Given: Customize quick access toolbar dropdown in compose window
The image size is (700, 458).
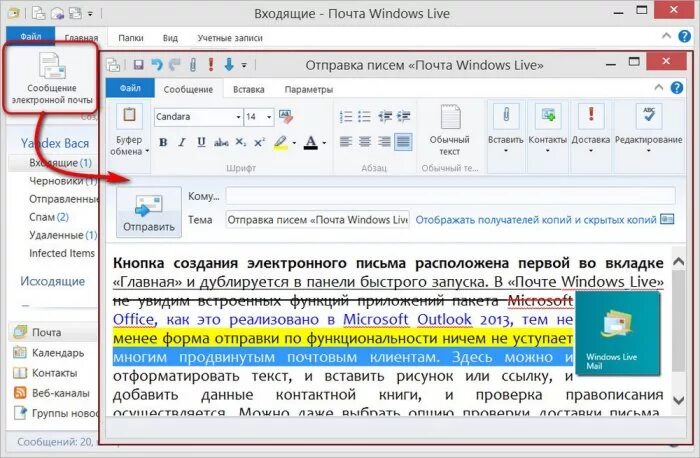Looking at the screenshot, I should point(244,65).
